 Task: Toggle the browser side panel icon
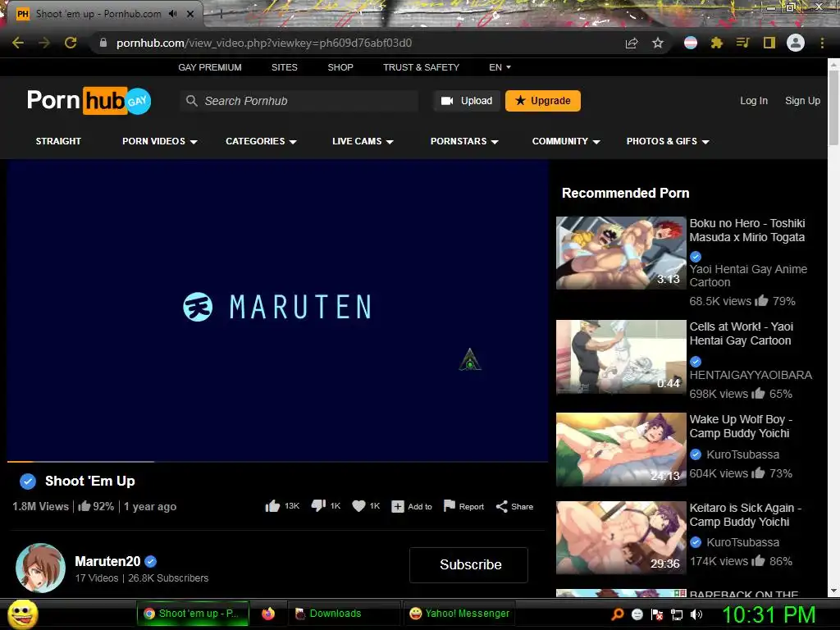(x=769, y=43)
